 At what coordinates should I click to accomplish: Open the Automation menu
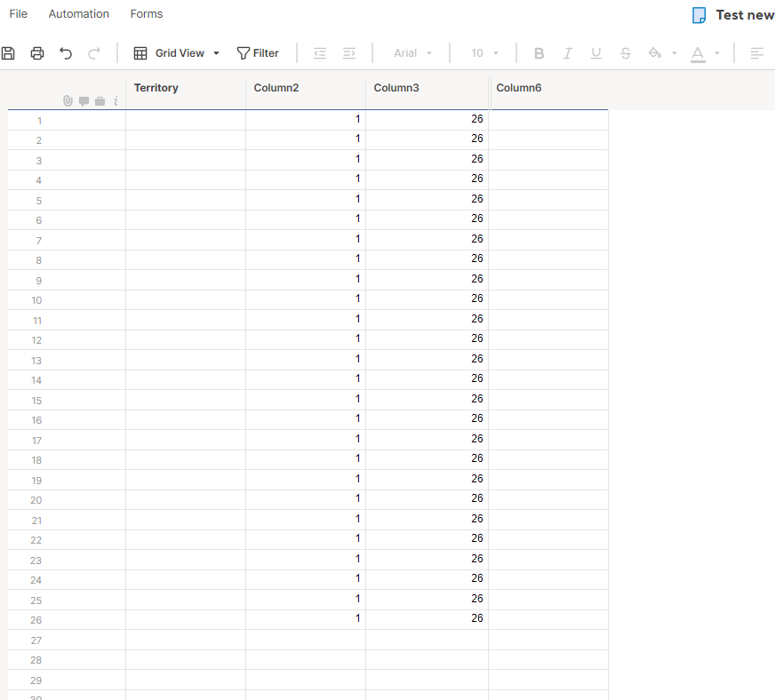78,13
